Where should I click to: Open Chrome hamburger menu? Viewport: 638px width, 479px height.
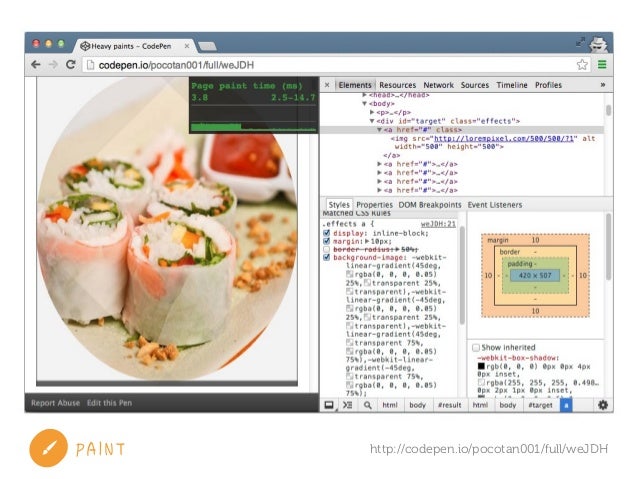602,64
